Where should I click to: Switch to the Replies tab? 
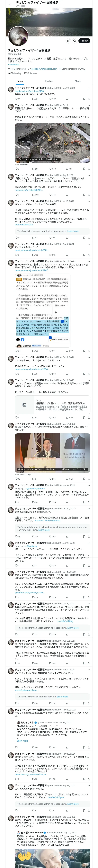click(49, 81)
